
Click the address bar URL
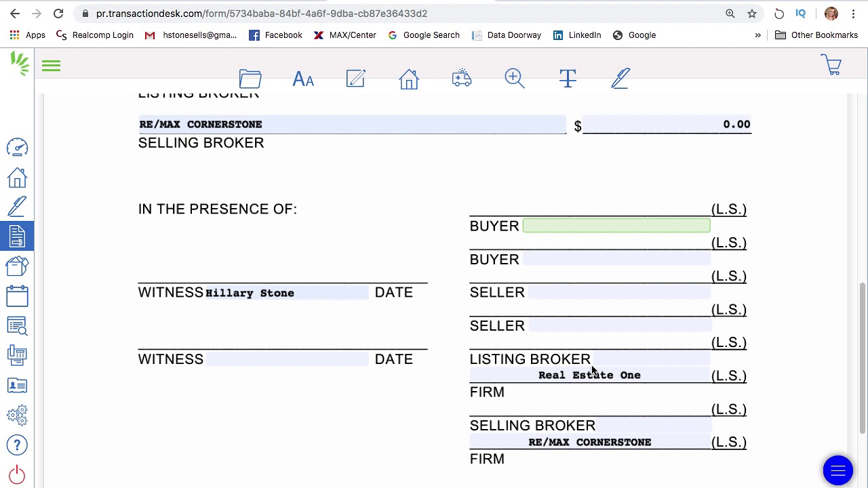[262, 14]
